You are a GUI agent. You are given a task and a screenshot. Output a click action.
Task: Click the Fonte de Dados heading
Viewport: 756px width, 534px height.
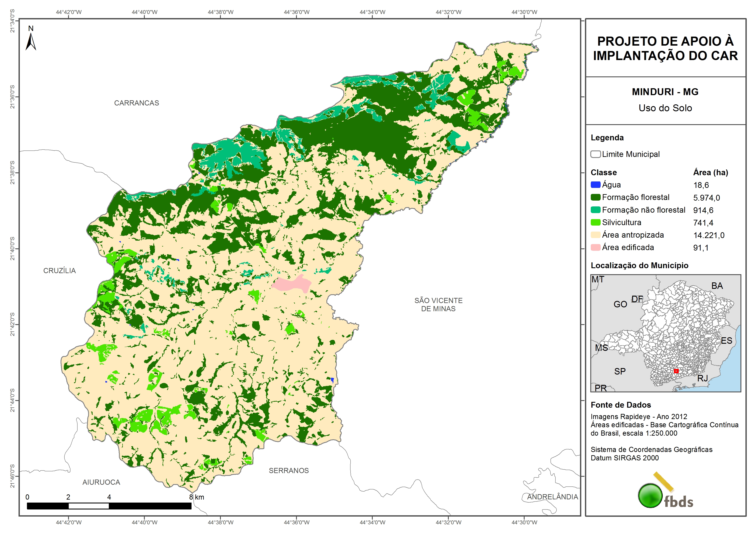(x=621, y=405)
